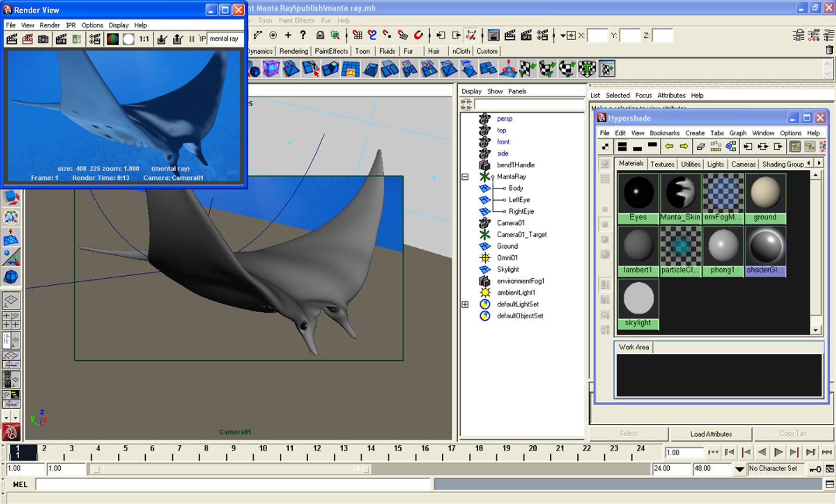Click the MEL command line input field

coord(234,484)
